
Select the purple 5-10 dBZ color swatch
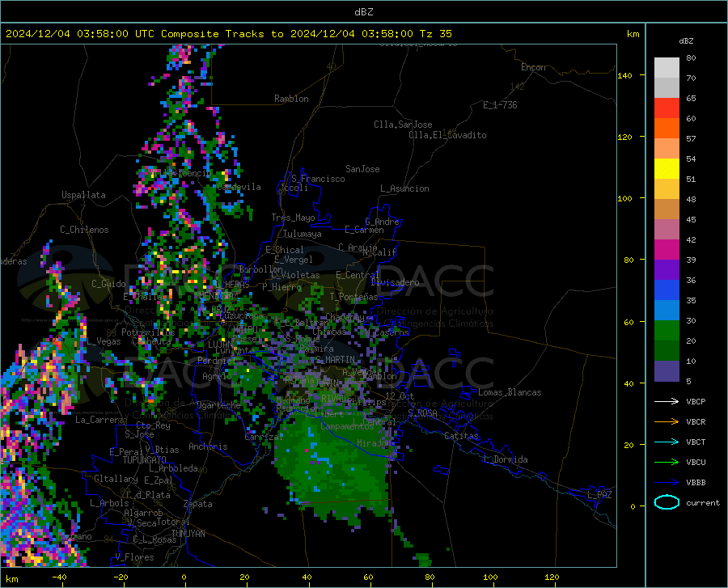coord(667,370)
